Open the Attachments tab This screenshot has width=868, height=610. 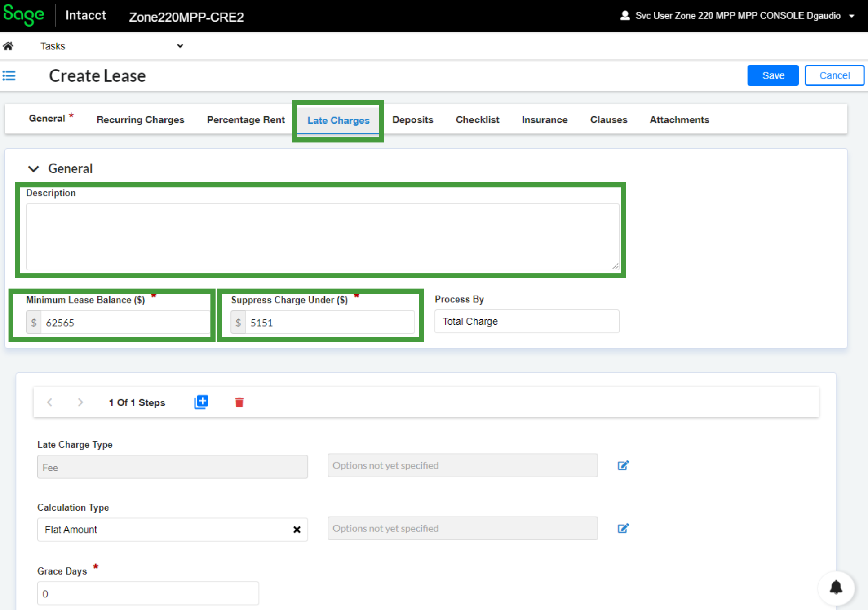tap(679, 120)
